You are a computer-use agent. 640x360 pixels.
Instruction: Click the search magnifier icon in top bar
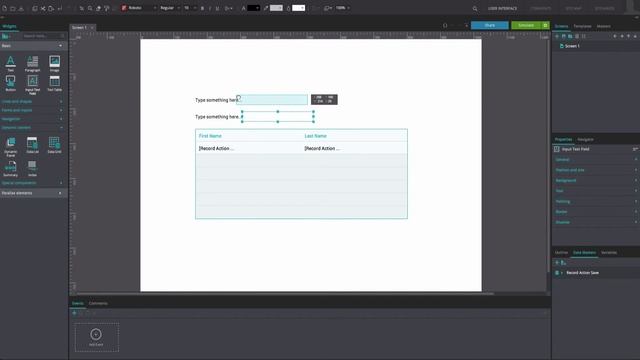(475, 8)
